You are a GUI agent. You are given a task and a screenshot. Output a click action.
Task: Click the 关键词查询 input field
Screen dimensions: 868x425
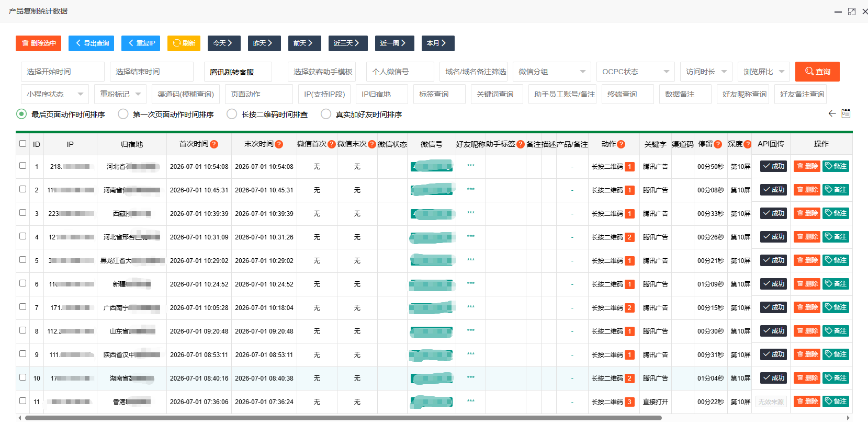tap(497, 94)
